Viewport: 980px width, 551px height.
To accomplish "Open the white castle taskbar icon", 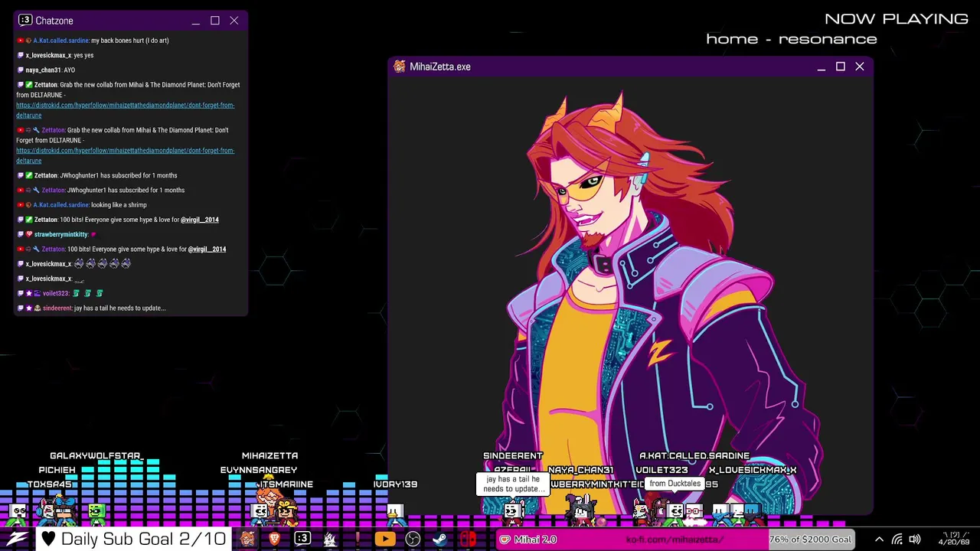I will pos(330,540).
